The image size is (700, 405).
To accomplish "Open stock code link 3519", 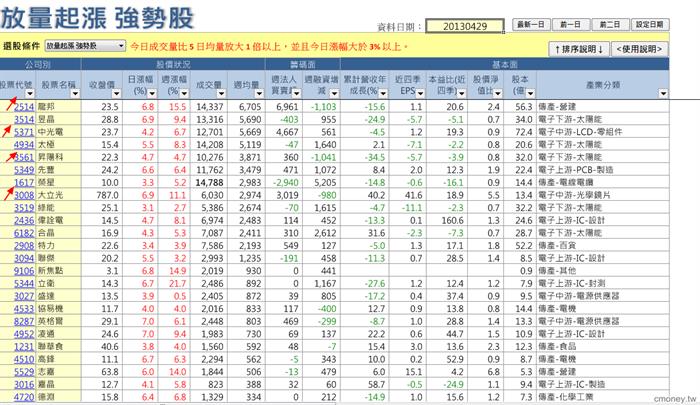I will pyautogui.click(x=24, y=208).
